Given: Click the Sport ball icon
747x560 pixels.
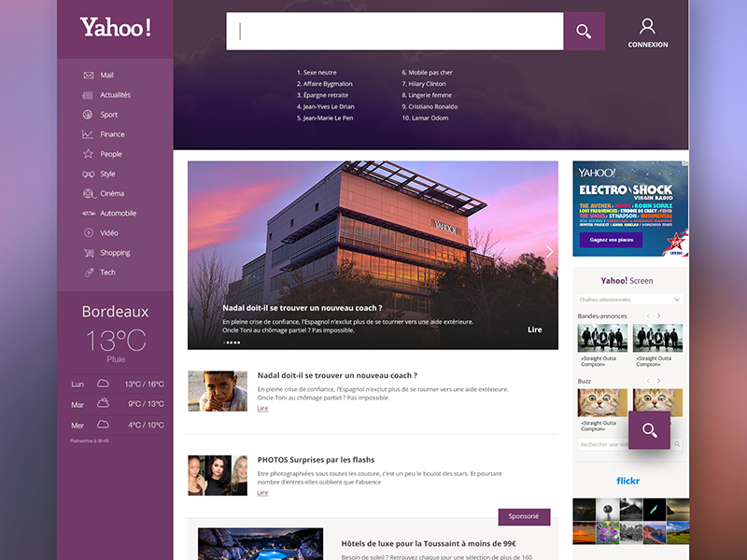Looking at the screenshot, I should tap(88, 115).
